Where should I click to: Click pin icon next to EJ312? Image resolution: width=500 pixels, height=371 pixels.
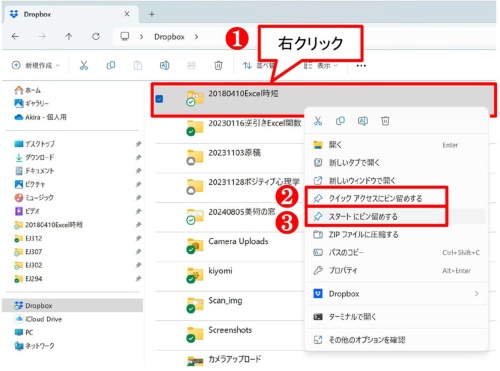click(138, 238)
